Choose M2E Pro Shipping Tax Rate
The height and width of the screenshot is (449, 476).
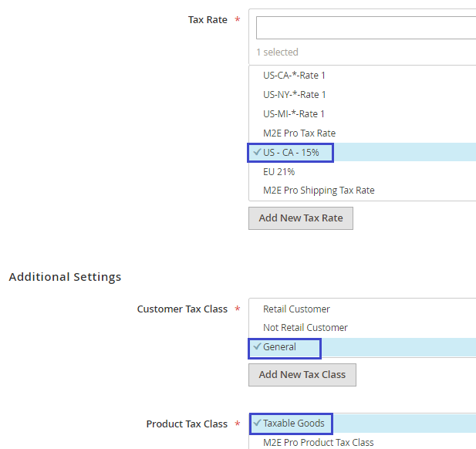[x=319, y=191]
